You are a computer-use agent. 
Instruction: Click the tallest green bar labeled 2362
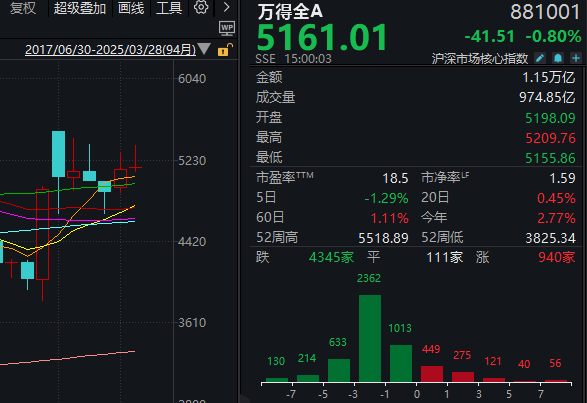pyautogui.click(x=370, y=338)
